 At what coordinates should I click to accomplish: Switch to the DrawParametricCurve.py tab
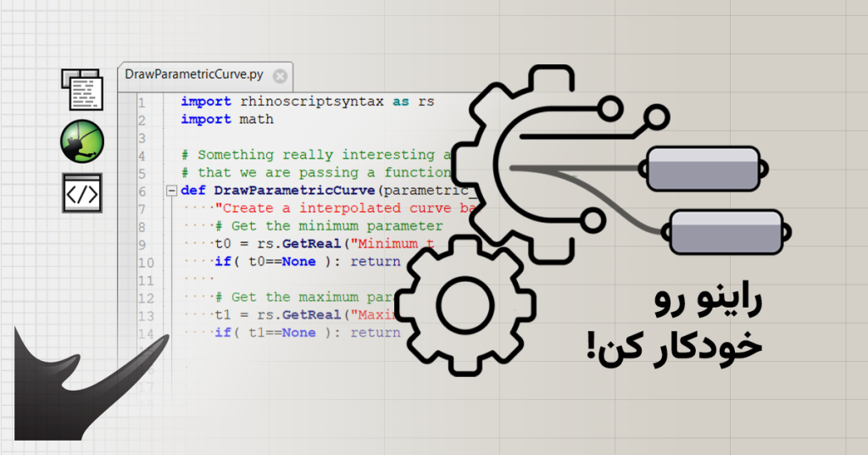[x=195, y=75]
